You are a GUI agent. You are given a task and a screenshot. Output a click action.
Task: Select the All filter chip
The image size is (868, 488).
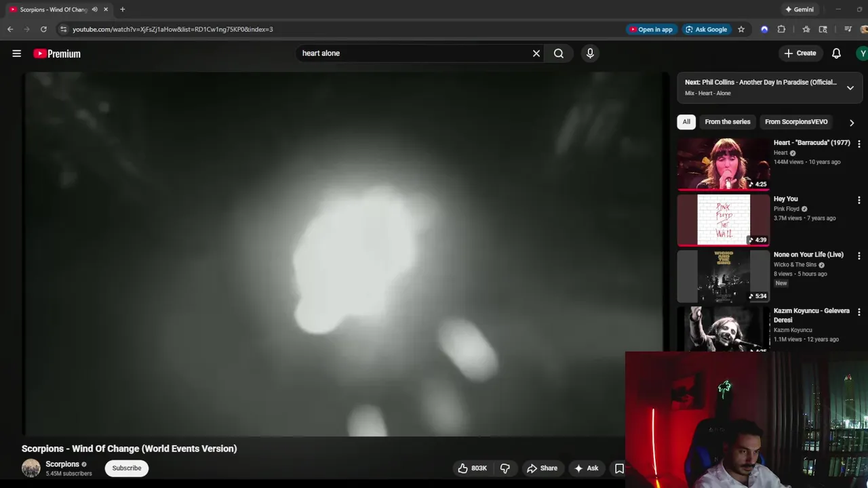click(x=686, y=122)
